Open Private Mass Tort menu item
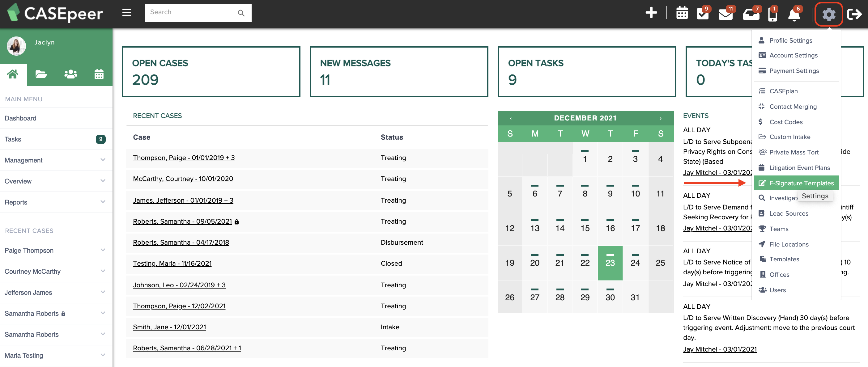Viewport: 868px width, 367px height. 794,152
